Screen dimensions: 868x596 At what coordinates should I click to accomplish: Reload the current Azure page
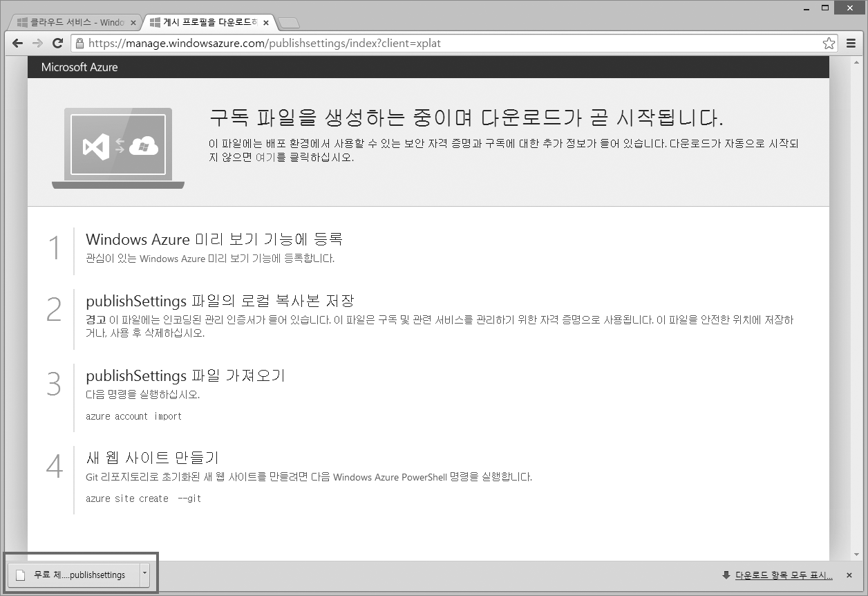coord(58,44)
